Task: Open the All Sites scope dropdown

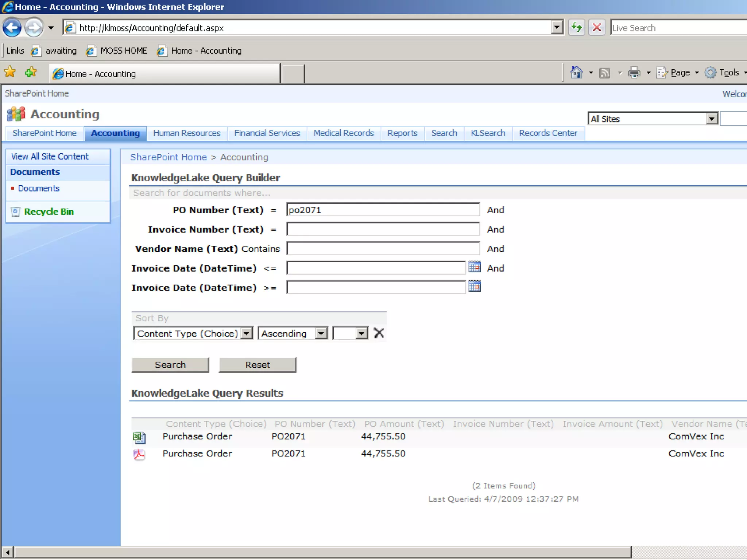Action: click(x=711, y=119)
